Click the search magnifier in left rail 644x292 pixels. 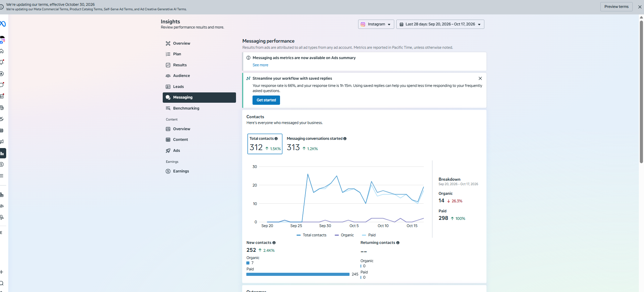(2, 283)
